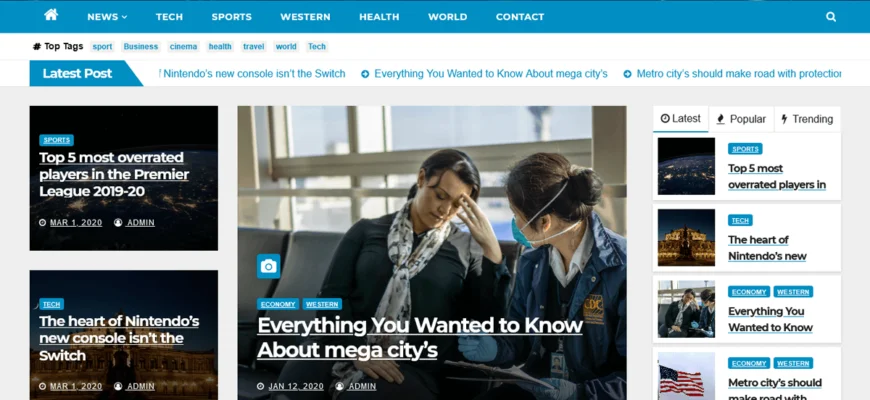Click the SPORTS category badge on Premier League post
Viewport: 870px width, 400px height.
point(57,140)
